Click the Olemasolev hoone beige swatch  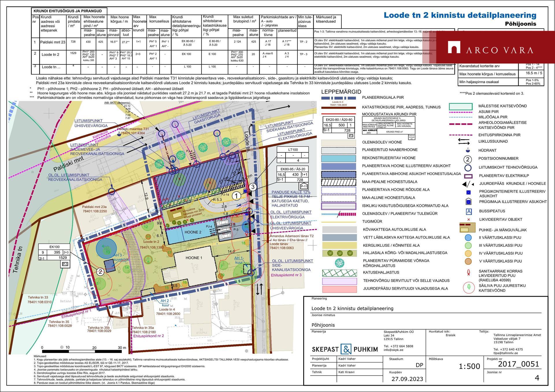(x=338, y=142)
